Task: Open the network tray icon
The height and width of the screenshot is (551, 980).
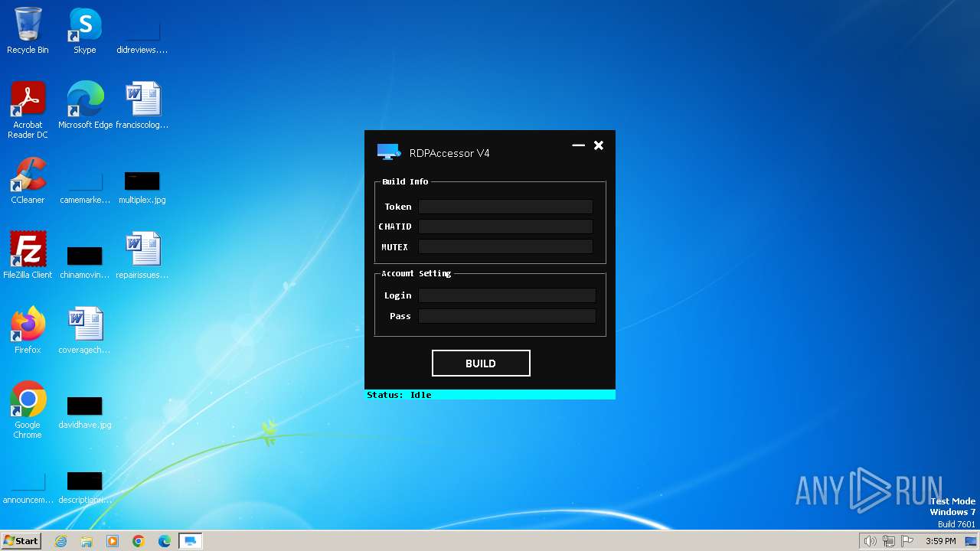Action: point(889,541)
